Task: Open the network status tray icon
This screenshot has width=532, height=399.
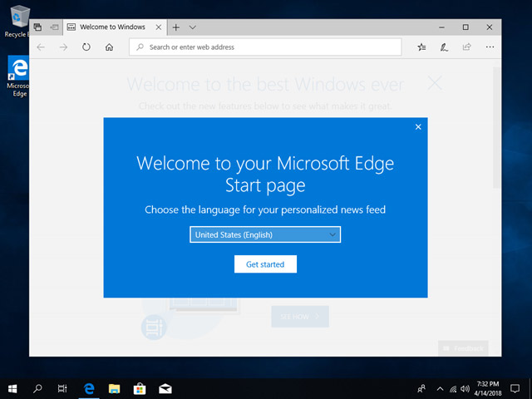Action: (453, 389)
